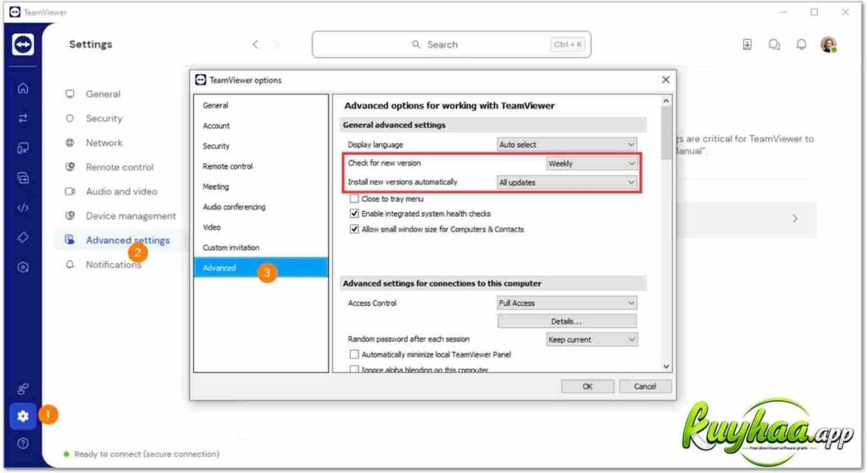Click Cancel in options dialog
This screenshot has height=473, width=868.
tap(645, 387)
